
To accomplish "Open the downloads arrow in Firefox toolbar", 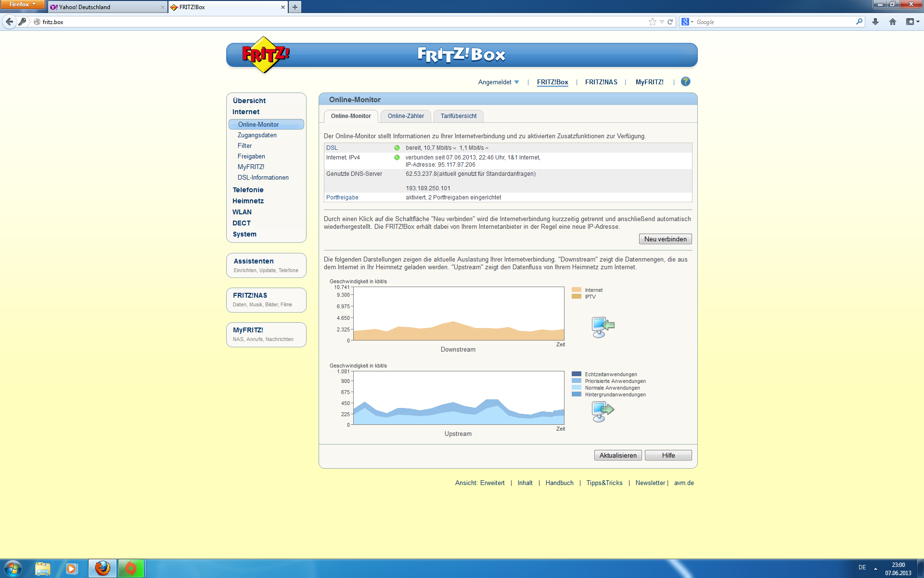I will (x=875, y=22).
